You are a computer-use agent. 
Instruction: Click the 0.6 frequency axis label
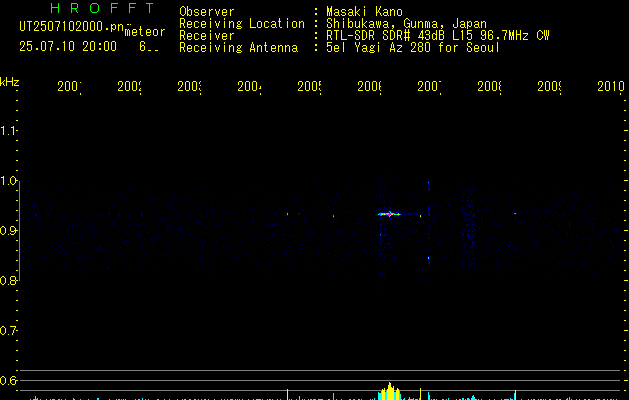(x=8, y=380)
